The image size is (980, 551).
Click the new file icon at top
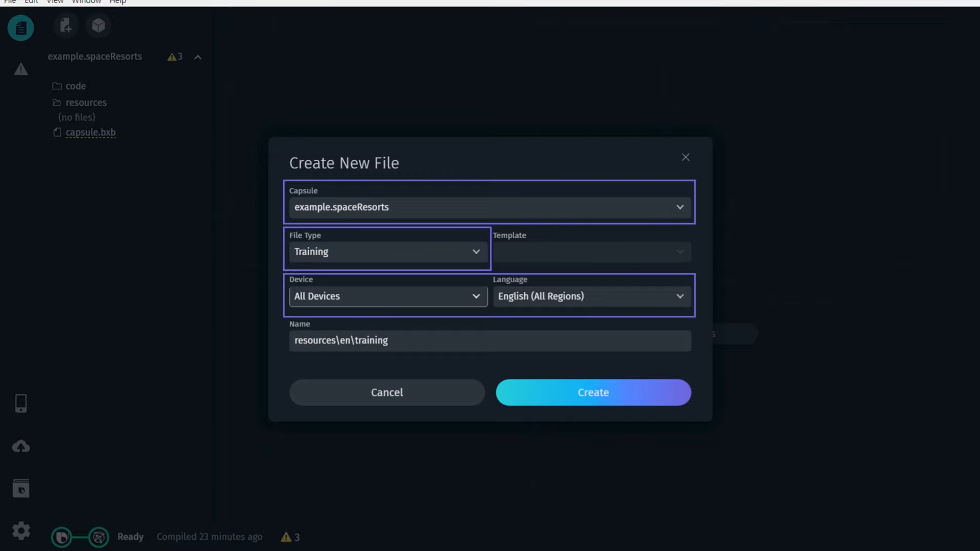[x=65, y=26]
